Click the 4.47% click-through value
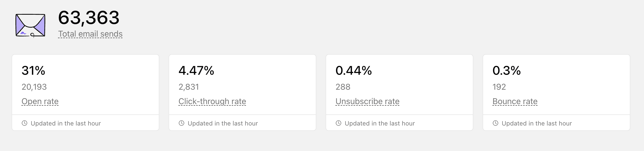This screenshot has width=644, height=151. pos(196,70)
